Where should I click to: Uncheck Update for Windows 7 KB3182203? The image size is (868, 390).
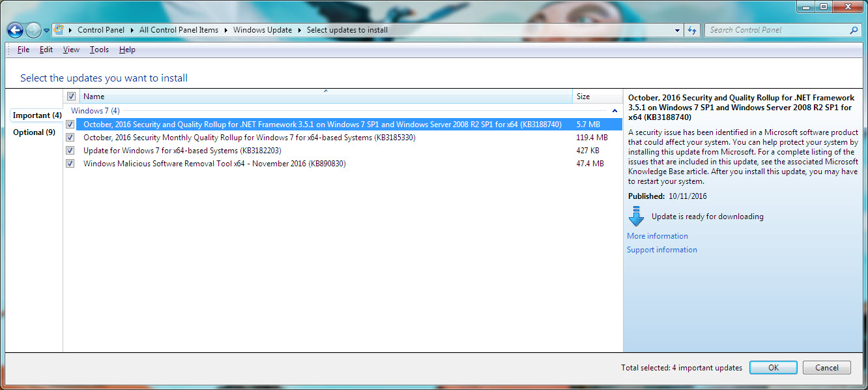coord(70,151)
